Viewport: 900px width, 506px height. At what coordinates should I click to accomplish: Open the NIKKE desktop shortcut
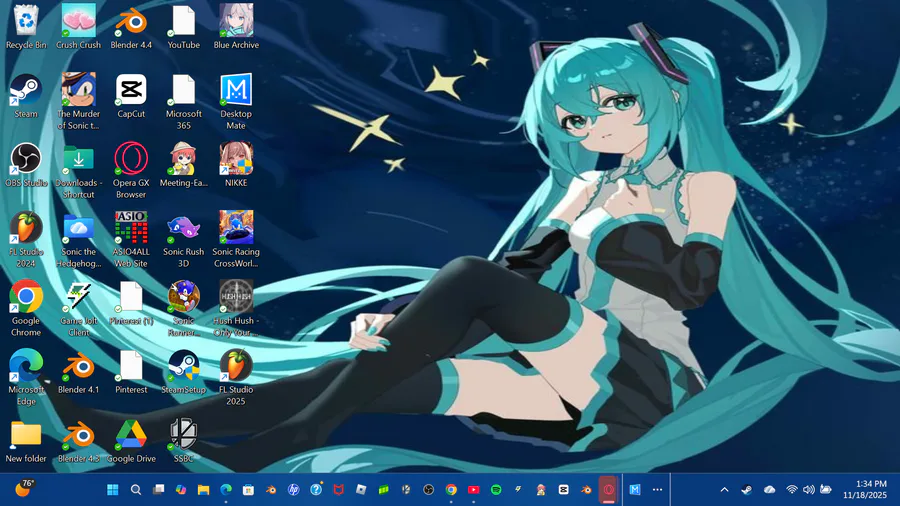click(236, 165)
